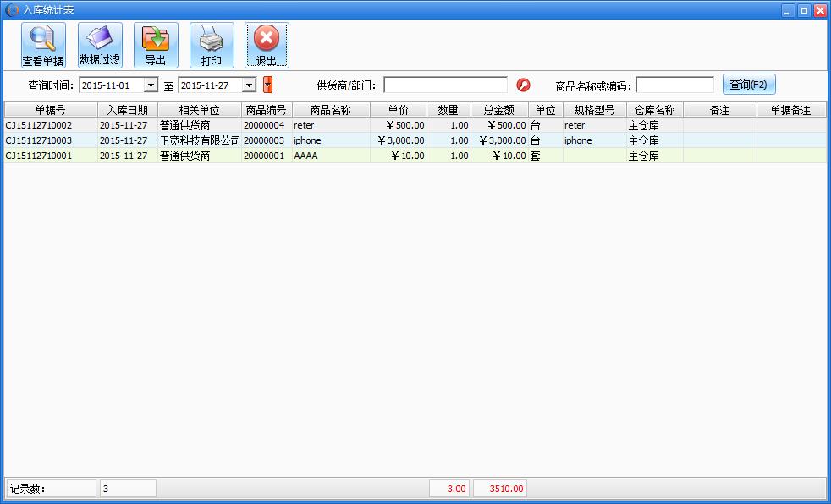The image size is (831, 504).
Task: Open the 查看单据 toolbar icon
Action: 43,45
